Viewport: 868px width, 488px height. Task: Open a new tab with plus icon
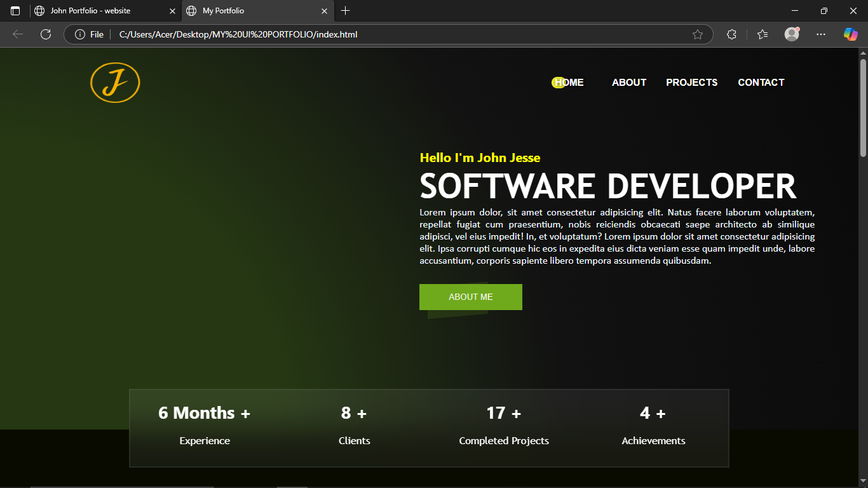(x=346, y=11)
